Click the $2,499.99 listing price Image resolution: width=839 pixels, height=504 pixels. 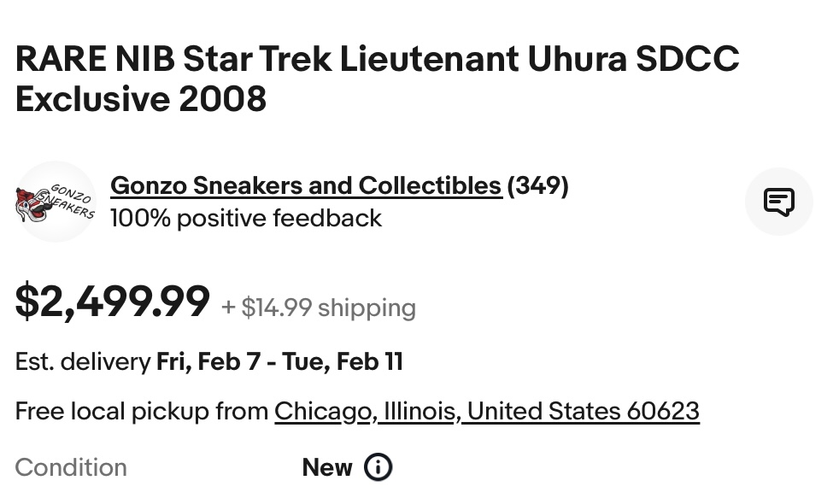(x=112, y=302)
